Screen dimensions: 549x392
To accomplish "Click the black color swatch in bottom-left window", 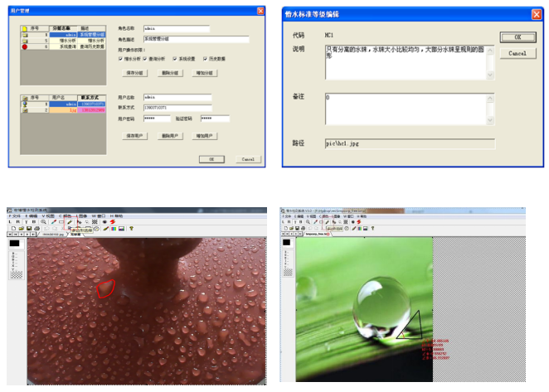I will click(x=14, y=244).
